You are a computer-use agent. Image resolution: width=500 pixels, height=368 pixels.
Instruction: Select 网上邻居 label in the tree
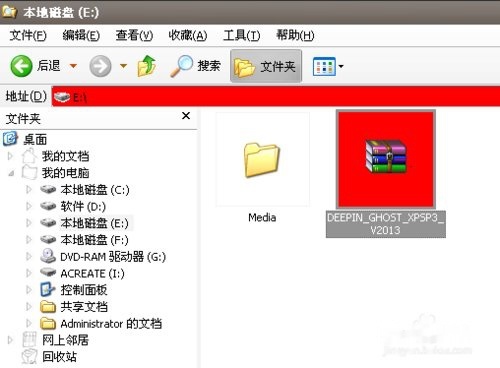click(x=65, y=340)
